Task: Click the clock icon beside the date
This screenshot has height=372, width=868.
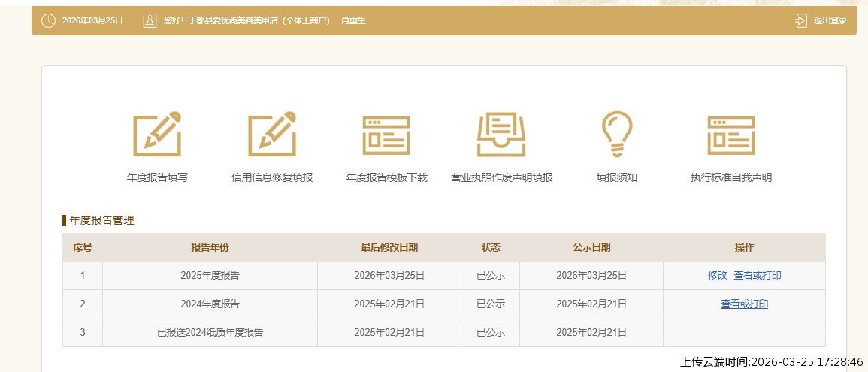Action: pos(48,20)
